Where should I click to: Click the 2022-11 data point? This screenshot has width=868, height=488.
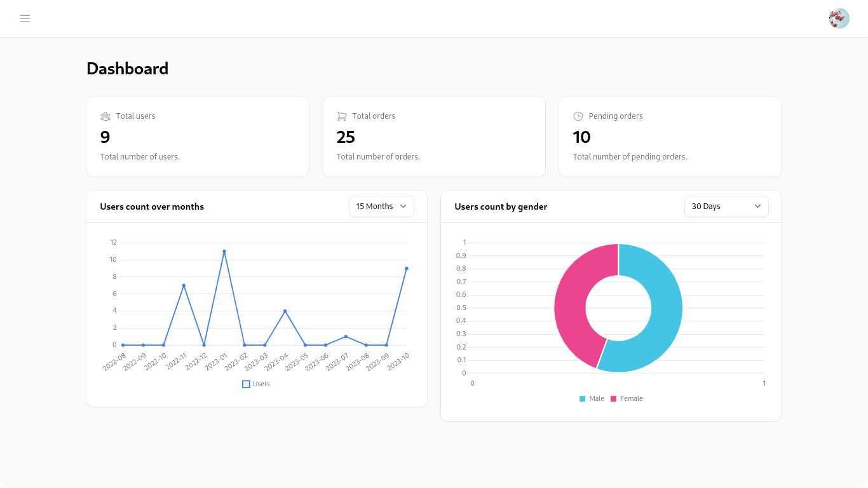[x=184, y=285]
